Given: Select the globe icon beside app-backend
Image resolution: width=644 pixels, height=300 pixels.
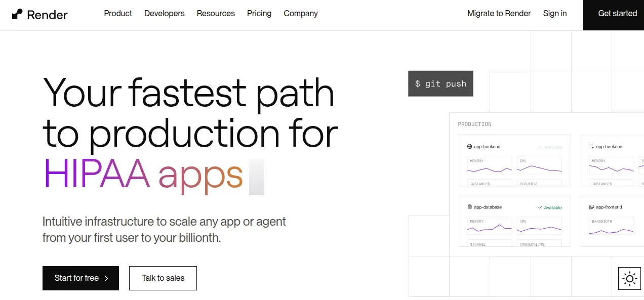Looking at the screenshot, I should point(470,147).
